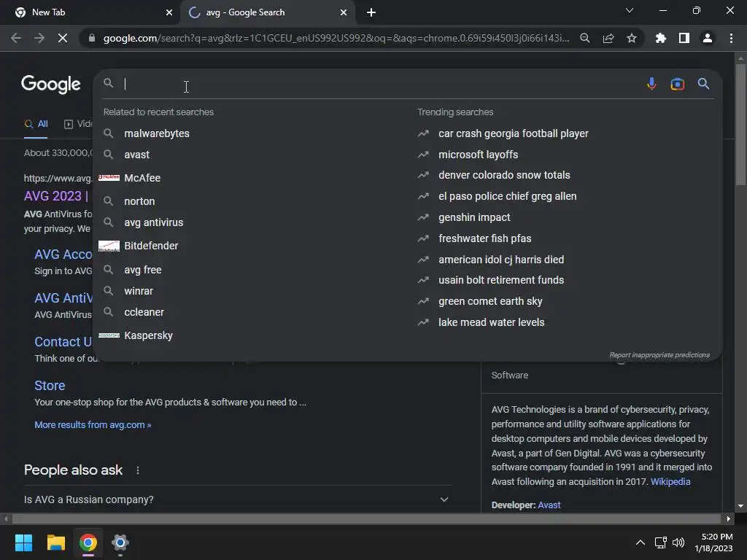Select trending lake mead water levels
Viewport: 747px width, 560px height.
491,322
